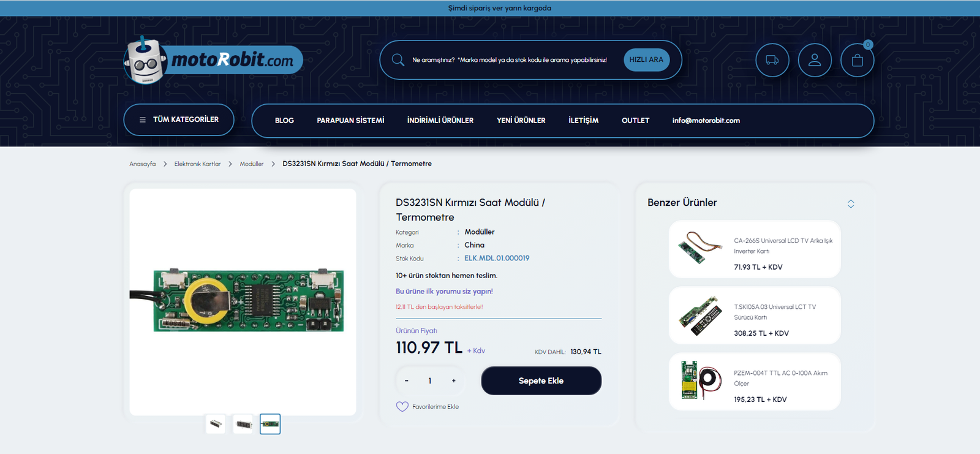The width and height of the screenshot is (980, 454).
Task: Click the China brand value
Action: point(475,245)
